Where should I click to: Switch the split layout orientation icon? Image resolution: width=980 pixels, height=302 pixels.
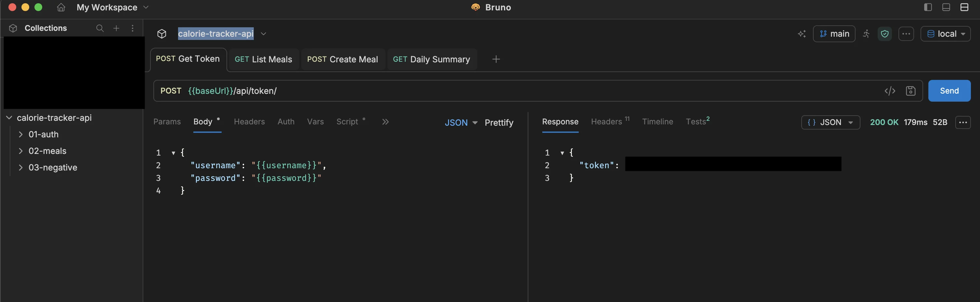click(x=964, y=7)
